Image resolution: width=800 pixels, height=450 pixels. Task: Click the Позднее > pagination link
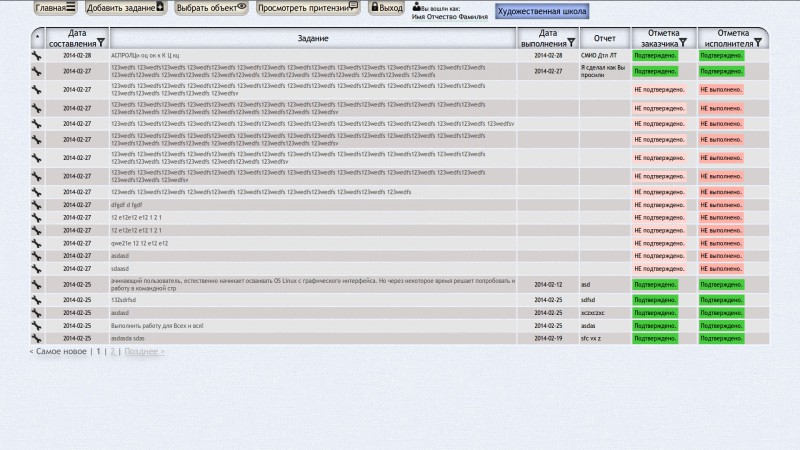[144, 352]
